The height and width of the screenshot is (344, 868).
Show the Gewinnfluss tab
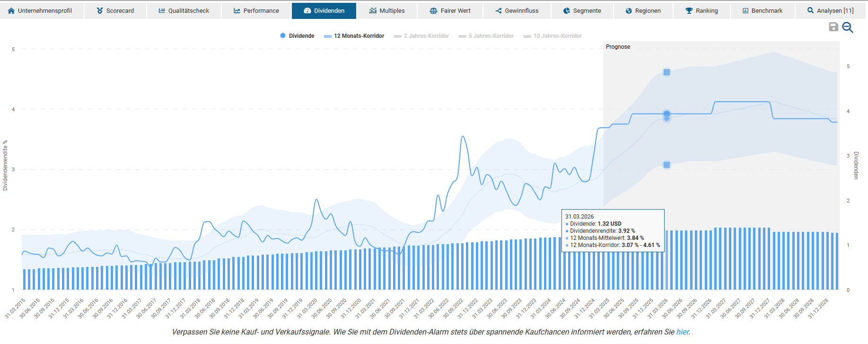point(517,10)
